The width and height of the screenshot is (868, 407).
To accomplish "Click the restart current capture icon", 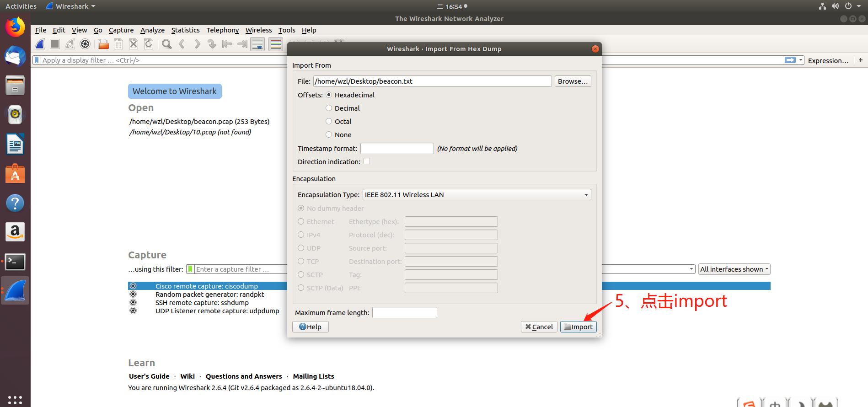I will pyautogui.click(x=70, y=44).
